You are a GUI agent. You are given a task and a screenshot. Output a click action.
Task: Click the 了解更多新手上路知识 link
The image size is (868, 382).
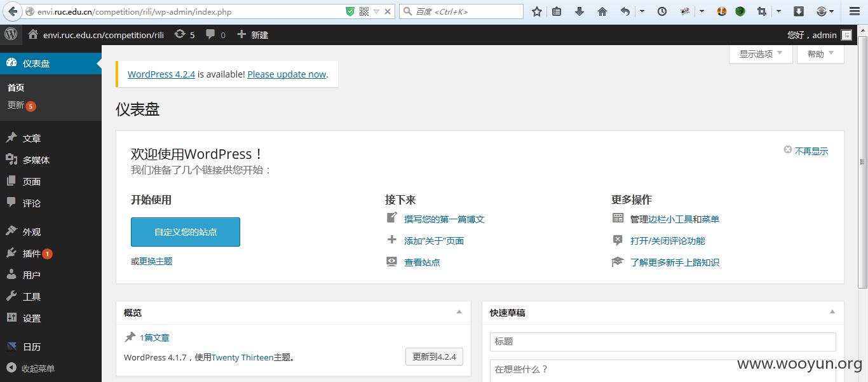tap(675, 263)
